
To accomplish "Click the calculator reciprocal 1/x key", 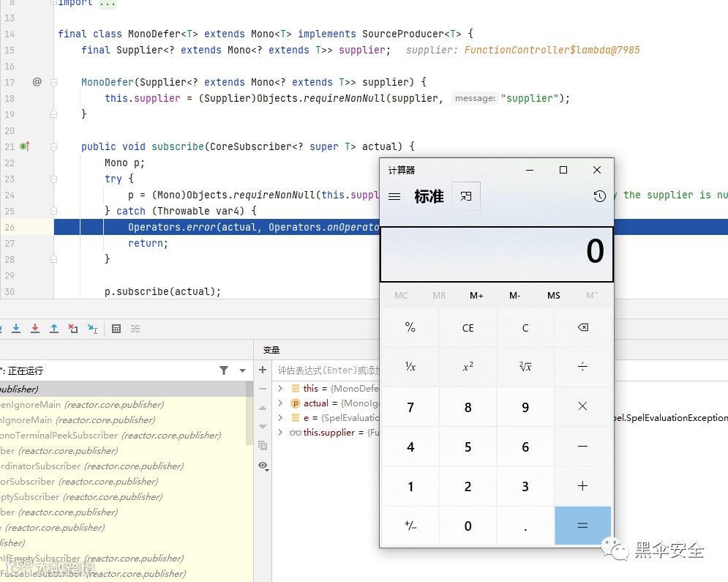I will coord(410,367).
